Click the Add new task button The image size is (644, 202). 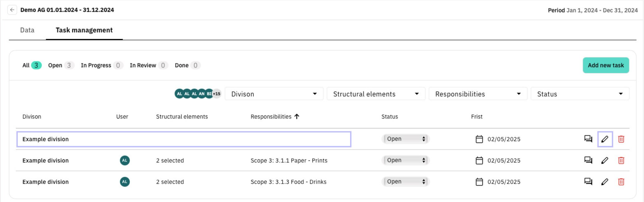tap(606, 65)
